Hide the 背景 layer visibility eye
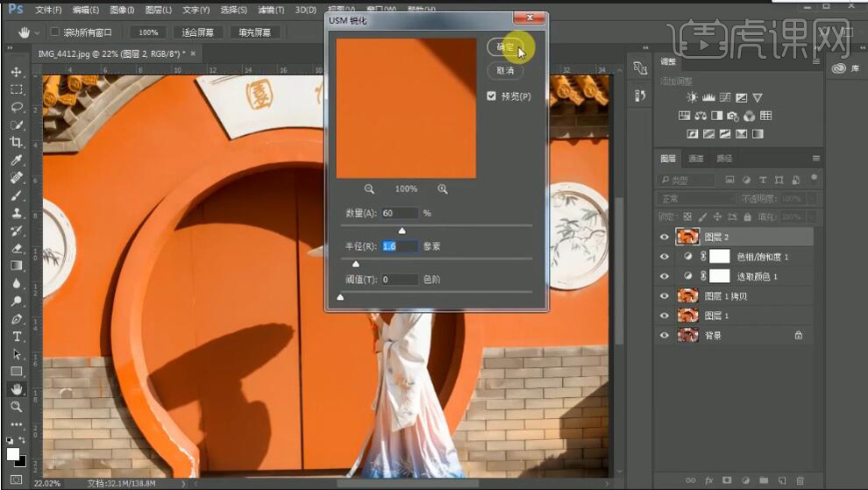 665,336
